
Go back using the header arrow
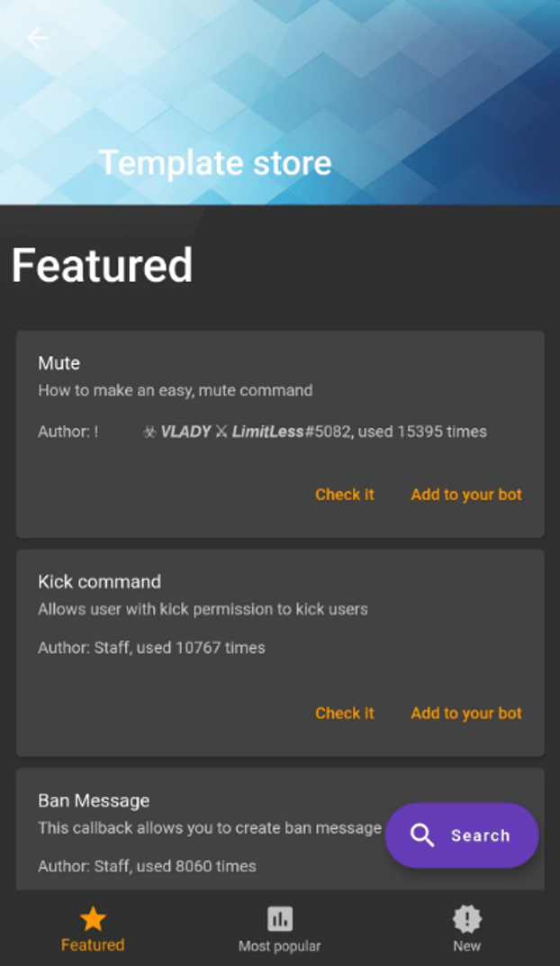(x=38, y=38)
